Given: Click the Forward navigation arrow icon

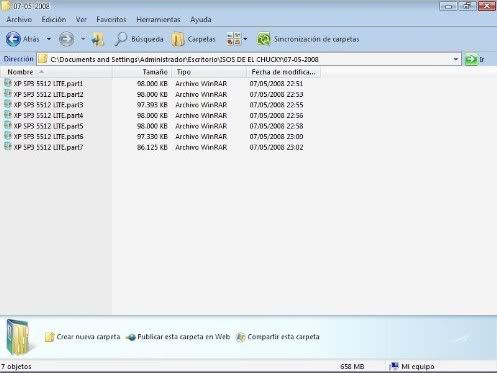Looking at the screenshot, I should point(66,39).
